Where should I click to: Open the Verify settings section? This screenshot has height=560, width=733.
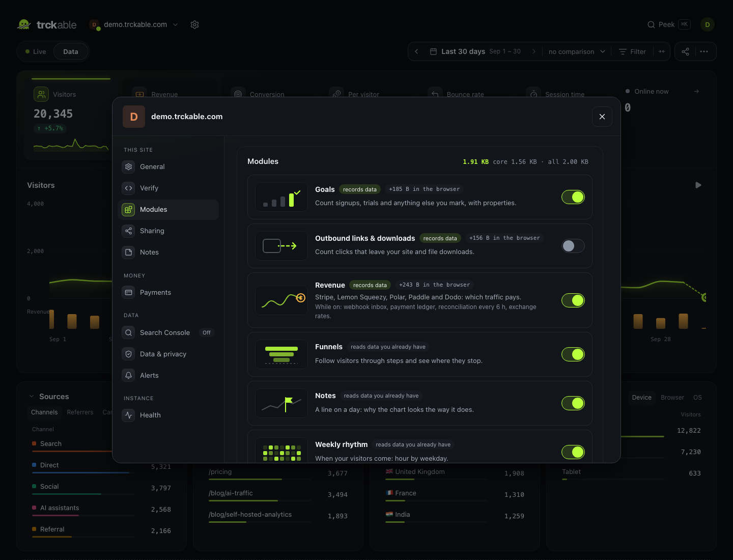coord(168,188)
